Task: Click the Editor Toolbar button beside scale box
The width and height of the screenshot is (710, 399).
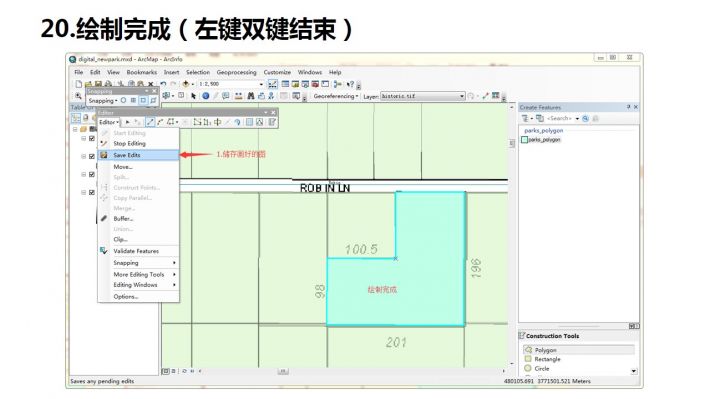Action: (273, 84)
